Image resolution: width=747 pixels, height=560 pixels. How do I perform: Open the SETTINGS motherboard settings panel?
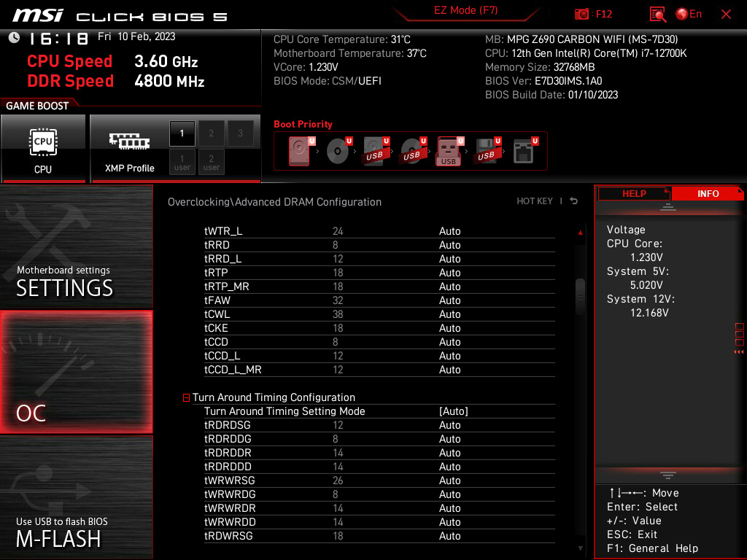[x=76, y=246]
